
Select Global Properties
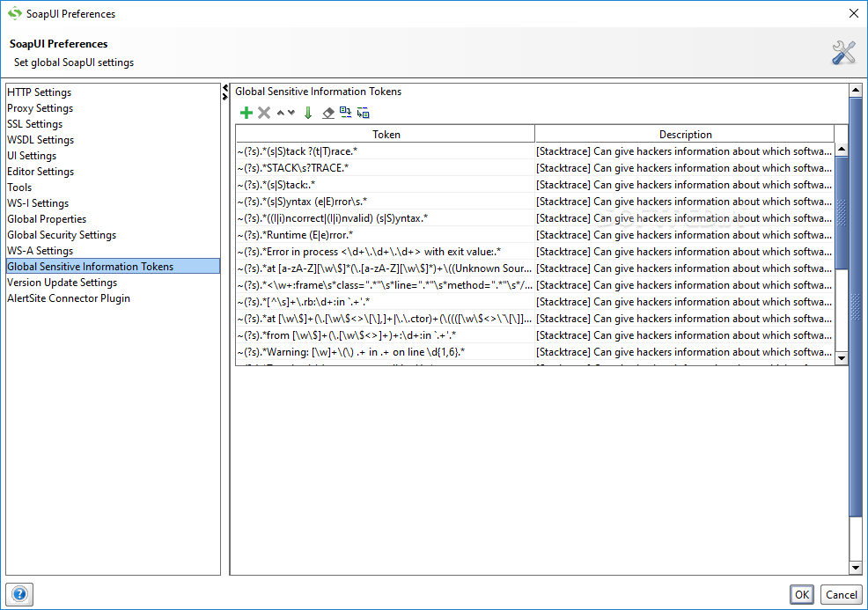pos(113,219)
